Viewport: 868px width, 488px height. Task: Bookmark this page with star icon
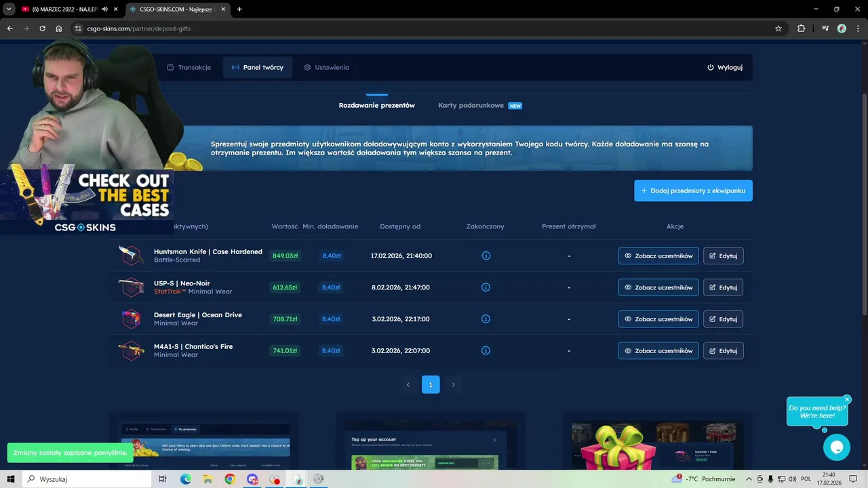[x=778, y=28]
